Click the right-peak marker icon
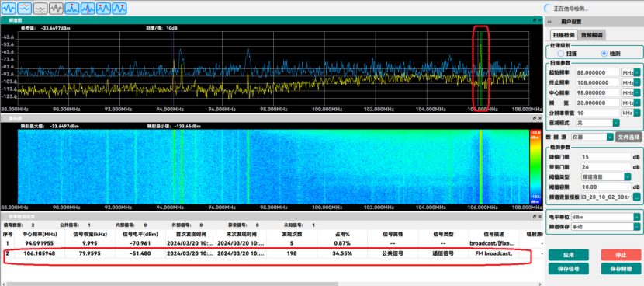 (x=119, y=9)
